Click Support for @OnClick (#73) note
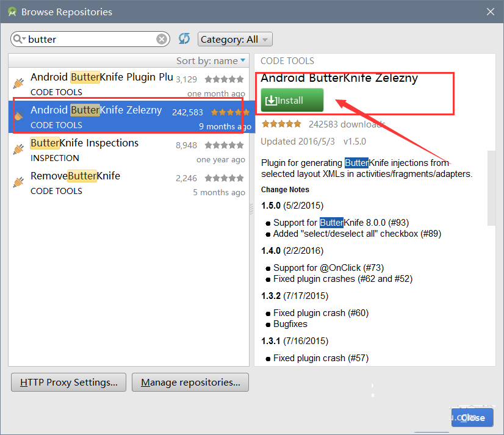504x435 pixels. 328,268
